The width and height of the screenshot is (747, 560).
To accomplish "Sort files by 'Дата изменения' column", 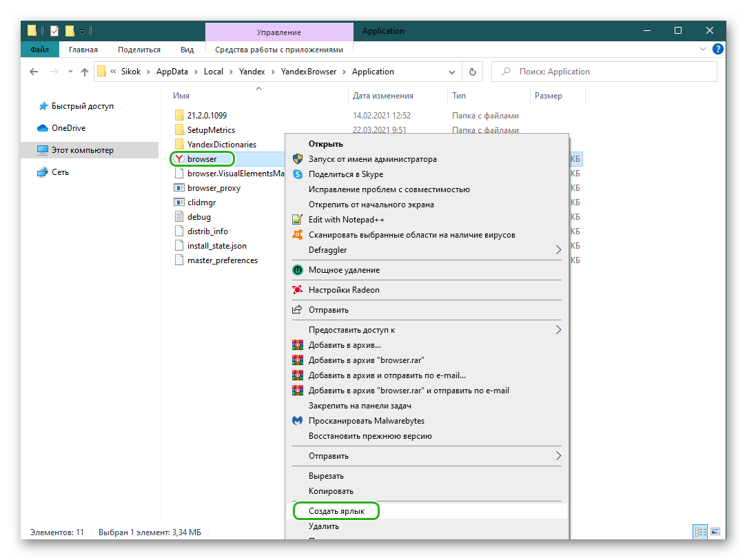I will click(382, 96).
